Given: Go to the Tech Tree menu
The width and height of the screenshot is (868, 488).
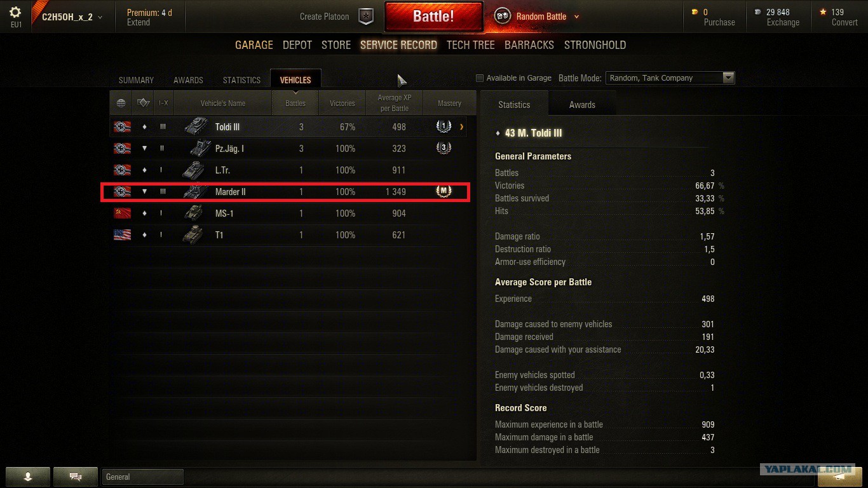Looking at the screenshot, I should [470, 45].
